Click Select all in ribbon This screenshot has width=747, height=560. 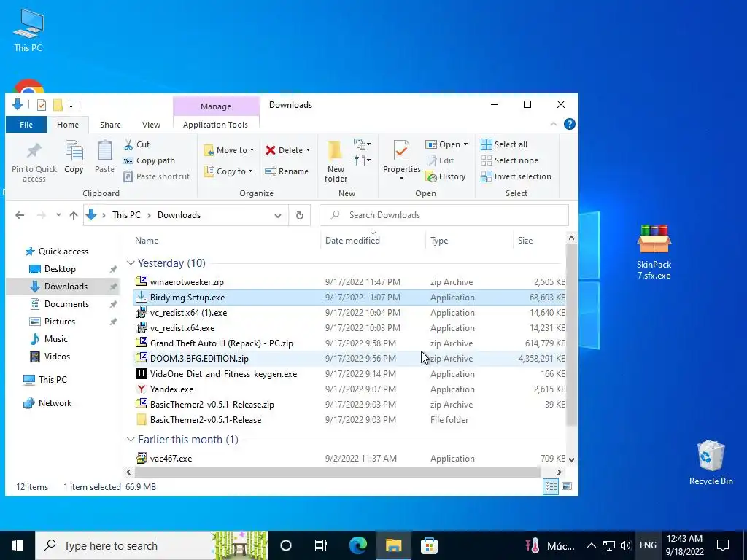pyautogui.click(x=504, y=144)
